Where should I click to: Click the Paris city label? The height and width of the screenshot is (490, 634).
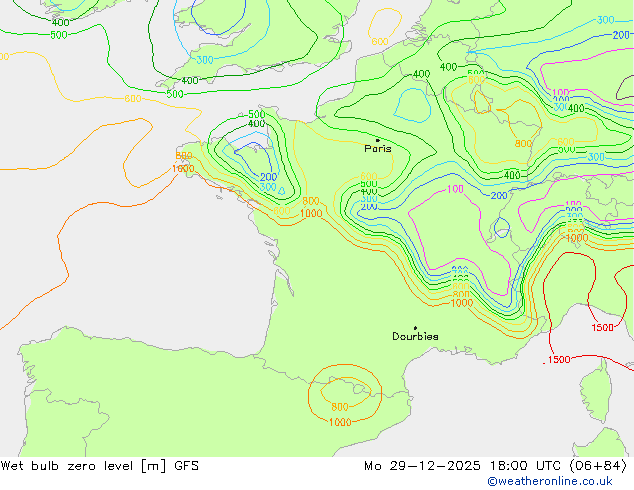point(378,149)
